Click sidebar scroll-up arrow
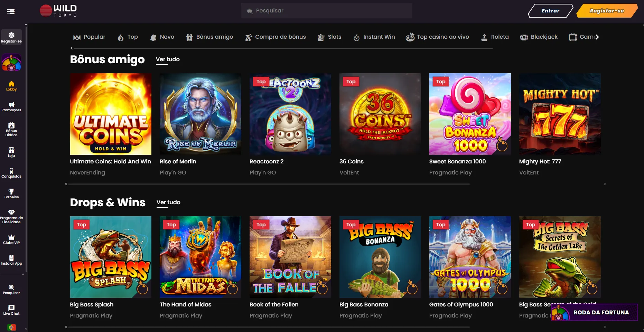This screenshot has height=332, width=644. [26, 25]
